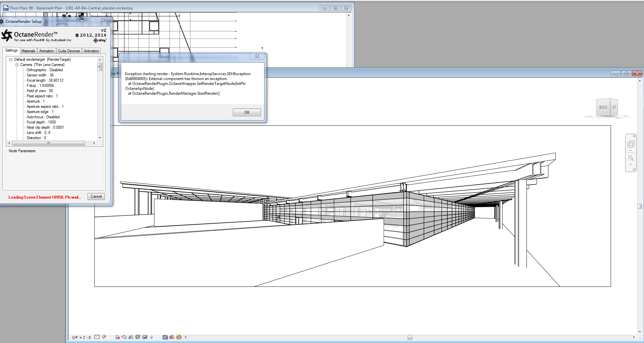Open navigation bar customize menu button
This screenshot has width=644, height=343.
(634, 170)
